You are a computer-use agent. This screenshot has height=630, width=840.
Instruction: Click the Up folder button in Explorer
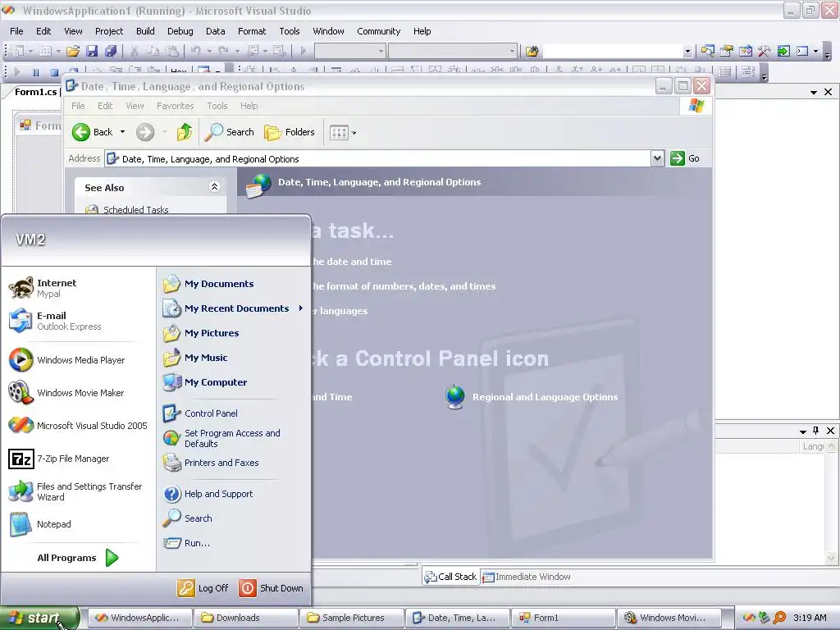point(185,132)
